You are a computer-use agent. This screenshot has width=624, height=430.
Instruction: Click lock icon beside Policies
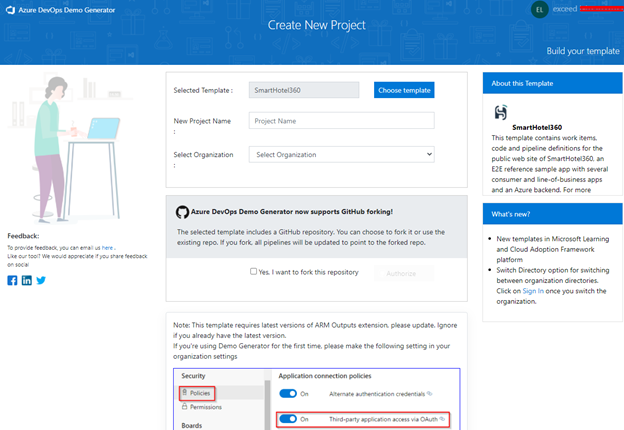[185, 392]
